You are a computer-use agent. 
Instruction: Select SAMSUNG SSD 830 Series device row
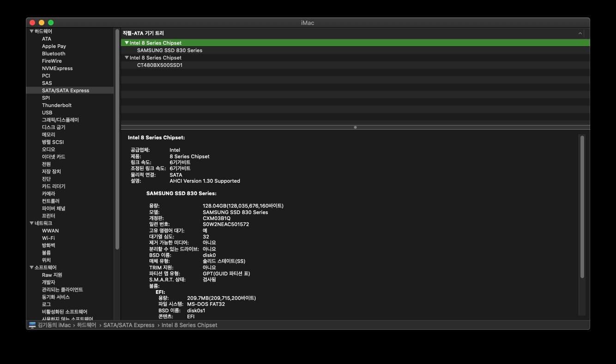[x=355, y=50]
